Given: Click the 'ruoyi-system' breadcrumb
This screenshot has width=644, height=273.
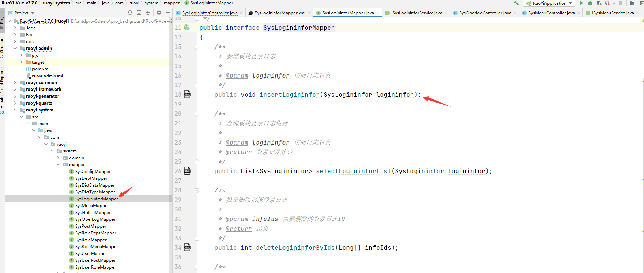Looking at the screenshot, I should pyautogui.click(x=56, y=3).
